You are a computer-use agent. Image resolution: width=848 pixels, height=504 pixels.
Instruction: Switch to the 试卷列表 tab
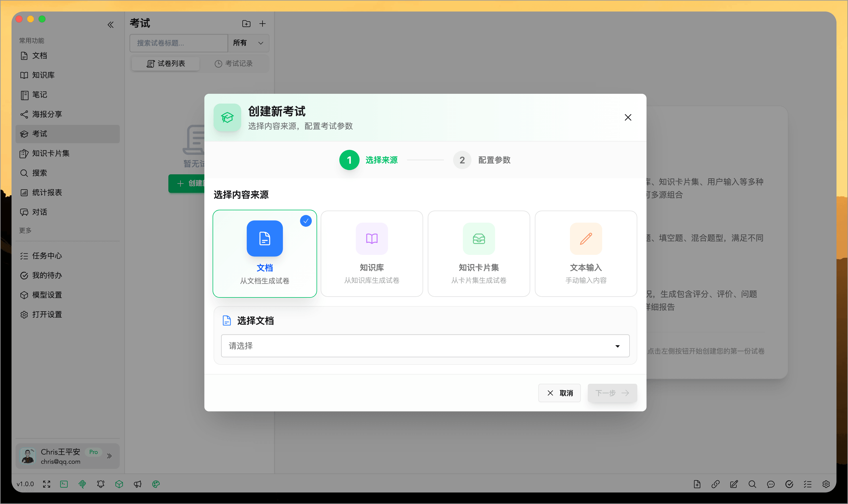tap(165, 64)
